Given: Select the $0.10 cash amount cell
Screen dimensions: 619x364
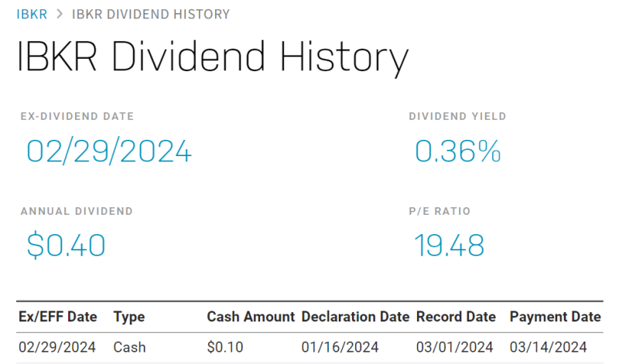Looking at the screenshot, I should 225,348.
